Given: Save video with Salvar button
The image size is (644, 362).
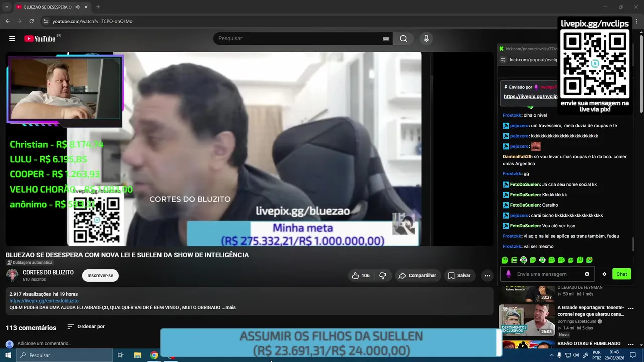Looking at the screenshot, I should tap(459, 276).
